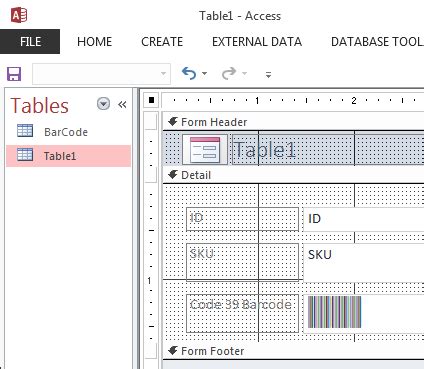The height and width of the screenshot is (369, 424).
Task: Select Table1 in the navigation pane
Action: click(x=68, y=156)
